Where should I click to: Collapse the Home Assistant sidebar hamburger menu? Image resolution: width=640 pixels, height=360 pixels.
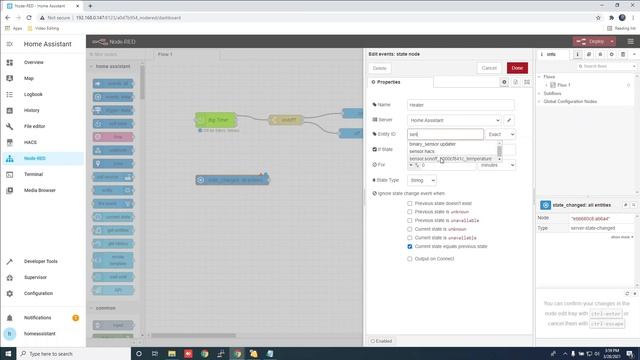9,44
